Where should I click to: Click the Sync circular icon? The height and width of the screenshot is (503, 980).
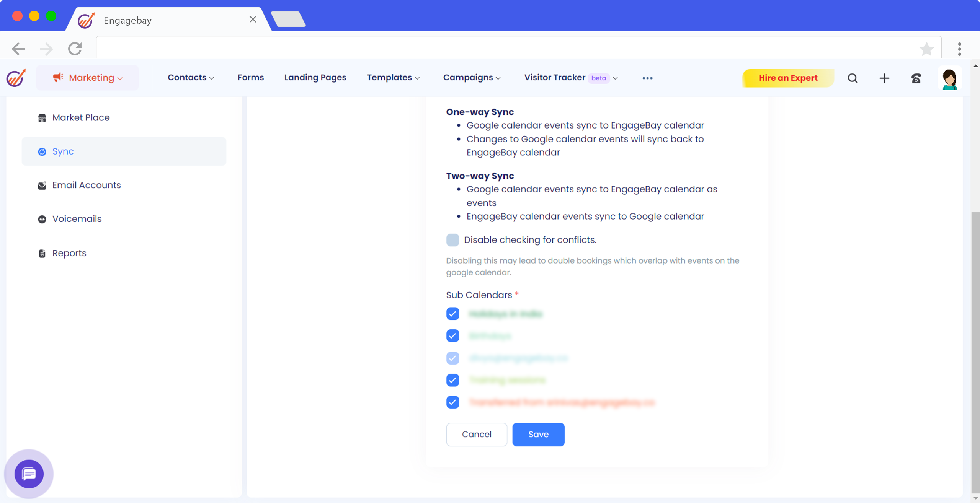pyautogui.click(x=42, y=151)
